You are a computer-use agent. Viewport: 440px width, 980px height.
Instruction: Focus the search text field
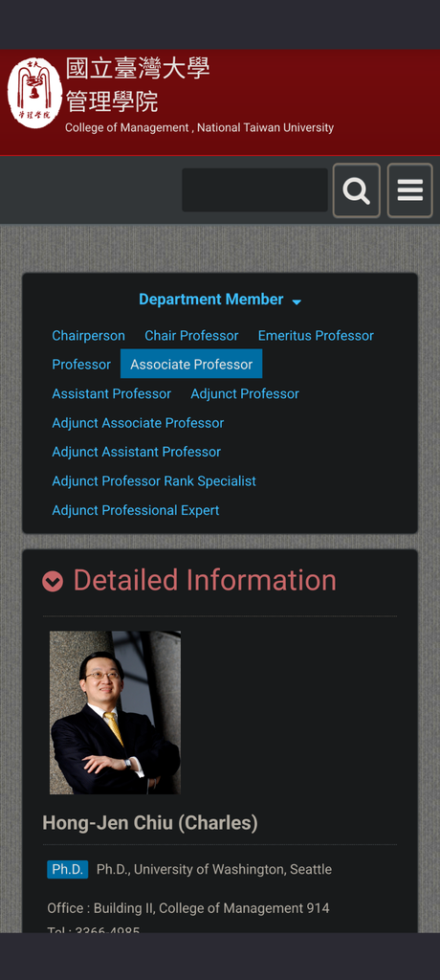click(x=255, y=190)
